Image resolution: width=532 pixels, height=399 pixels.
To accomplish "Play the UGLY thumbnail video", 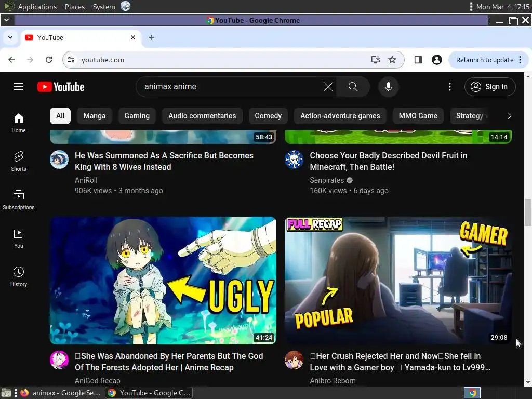I will coord(163,281).
